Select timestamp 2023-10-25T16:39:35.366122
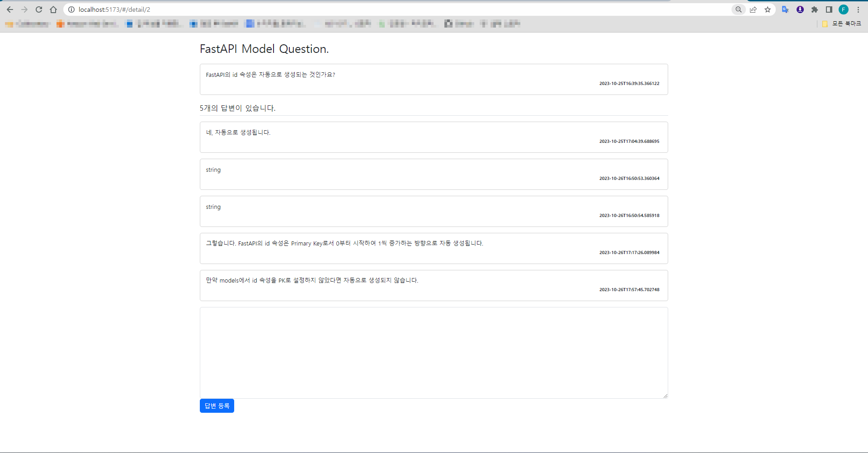This screenshot has height=453, width=868. (629, 84)
